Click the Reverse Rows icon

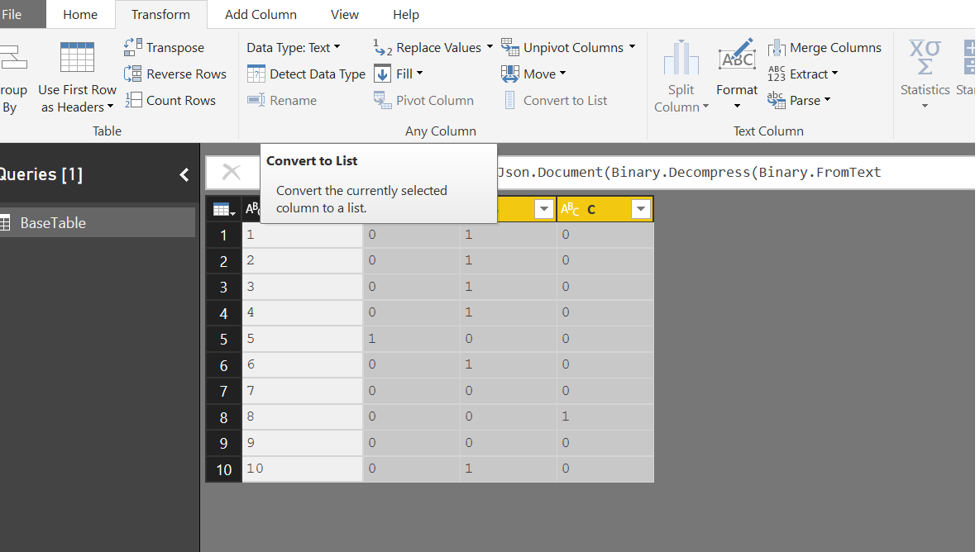(132, 74)
